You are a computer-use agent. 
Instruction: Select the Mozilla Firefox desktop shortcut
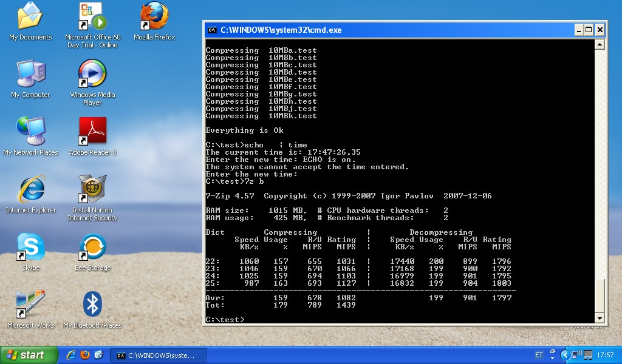tap(154, 22)
